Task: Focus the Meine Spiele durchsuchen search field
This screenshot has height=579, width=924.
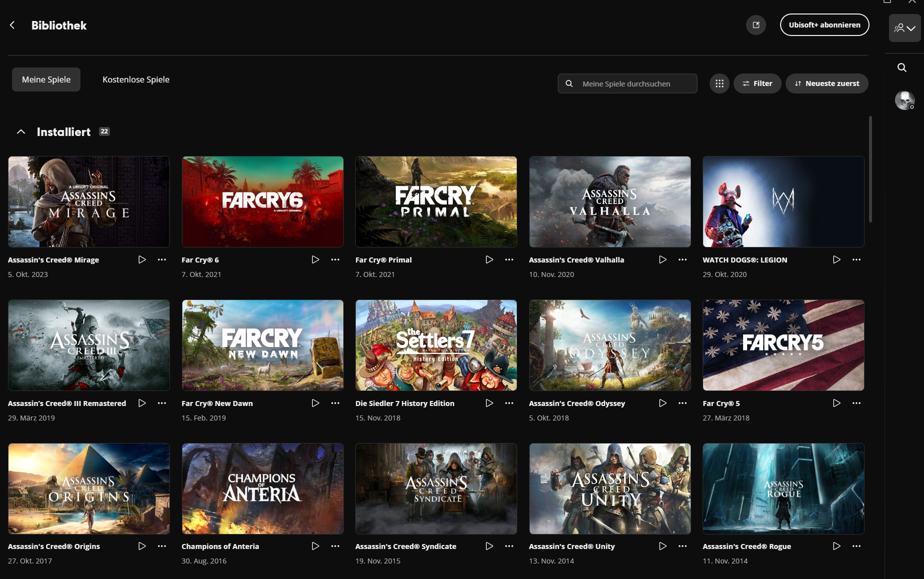Action: pyautogui.click(x=628, y=83)
